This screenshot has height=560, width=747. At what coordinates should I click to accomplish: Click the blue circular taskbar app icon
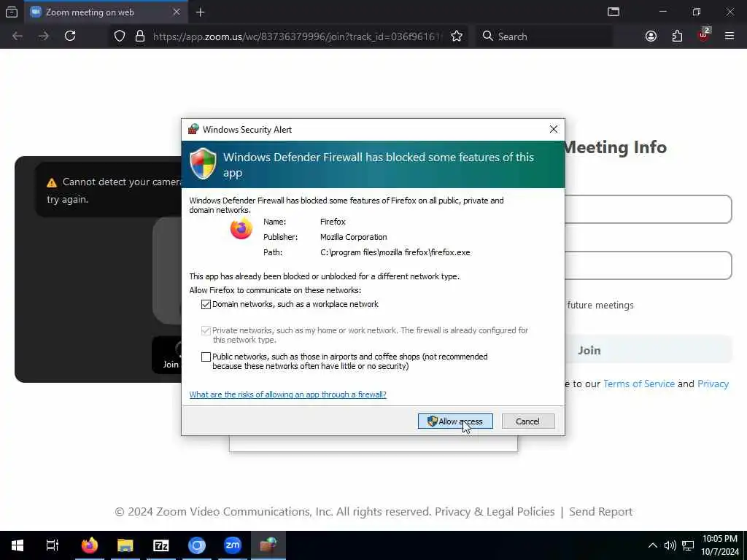pyautogui.click(x=197, y=545)
